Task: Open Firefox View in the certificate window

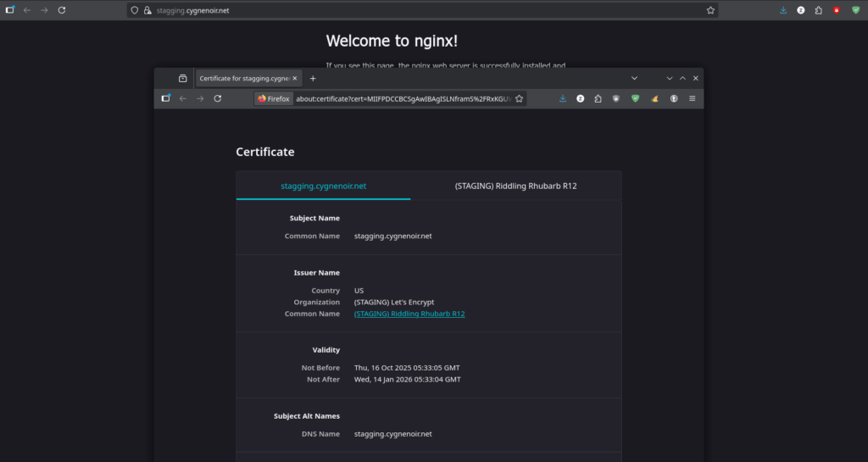Action: click(x=182, y=78)
